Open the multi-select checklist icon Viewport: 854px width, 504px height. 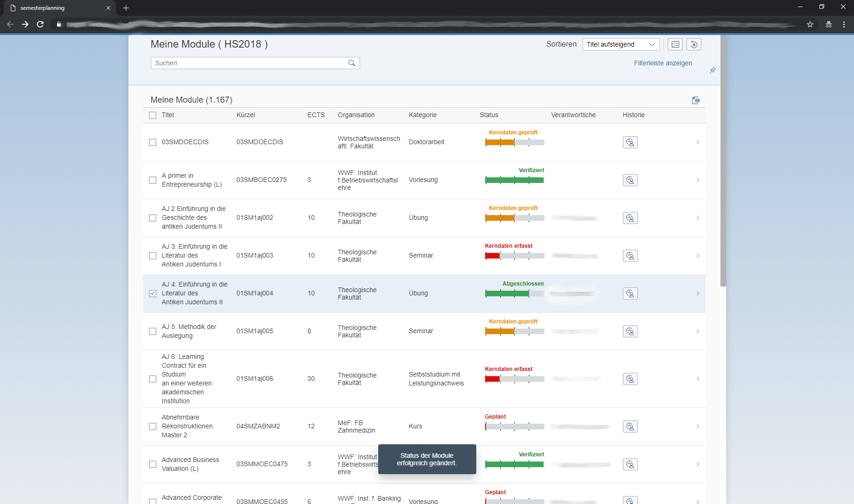pyautogui.click(x=675, y=44)
